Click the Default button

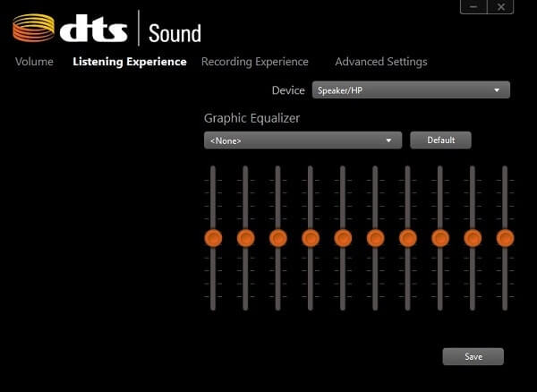coord(440,141)
